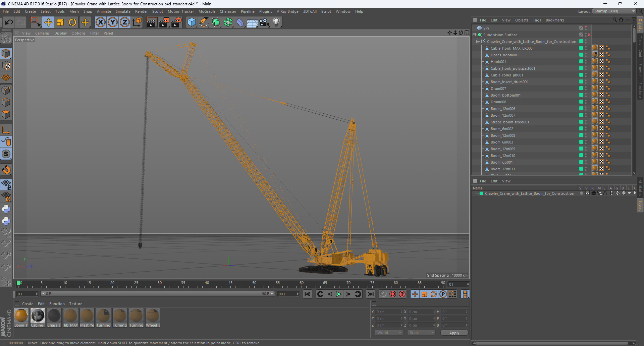Open the material manager Texture menu

point(75,304)
